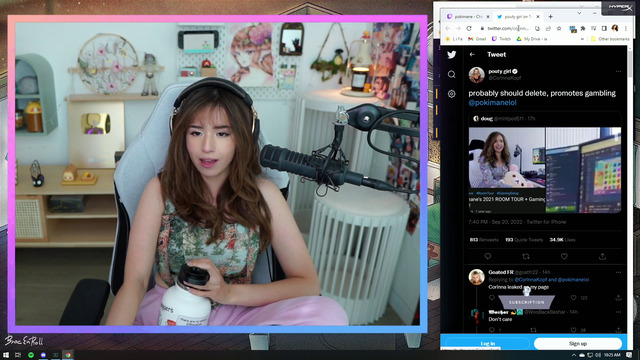Open the Gmail bookmark
640x360 pixels.
pos(477,39)
